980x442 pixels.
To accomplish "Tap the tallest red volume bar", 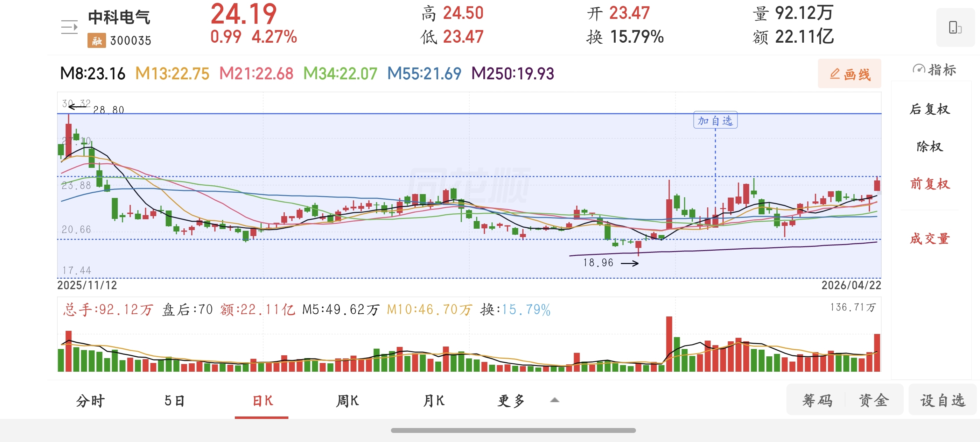I will (x=669, y=344).
